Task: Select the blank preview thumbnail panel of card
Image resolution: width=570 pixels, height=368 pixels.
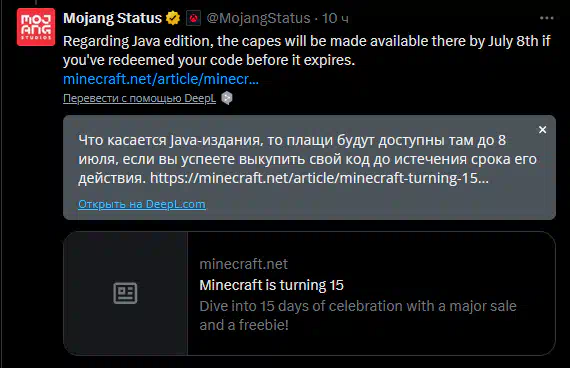Action: [x=125, y=293]
